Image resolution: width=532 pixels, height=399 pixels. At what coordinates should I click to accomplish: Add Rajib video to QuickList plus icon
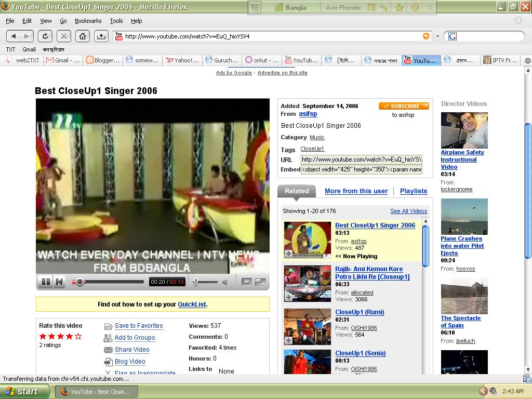click(288, 297)
